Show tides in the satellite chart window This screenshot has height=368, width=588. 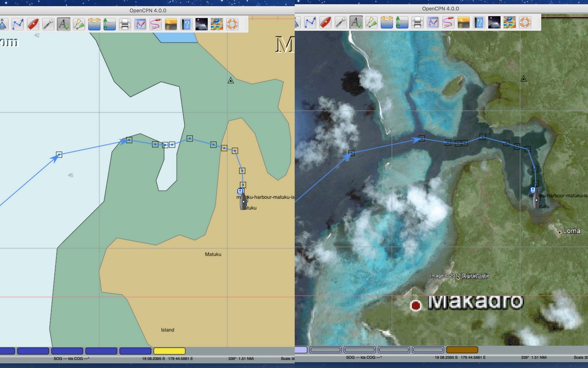[x=402, y=22]
